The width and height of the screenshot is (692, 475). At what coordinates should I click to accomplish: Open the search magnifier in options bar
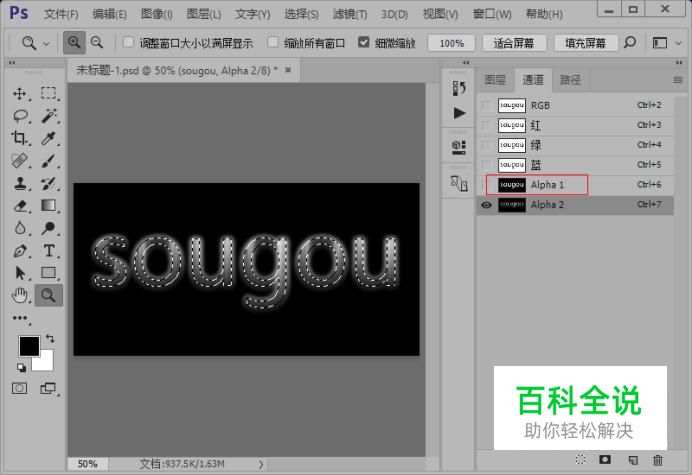pos(630,42)
